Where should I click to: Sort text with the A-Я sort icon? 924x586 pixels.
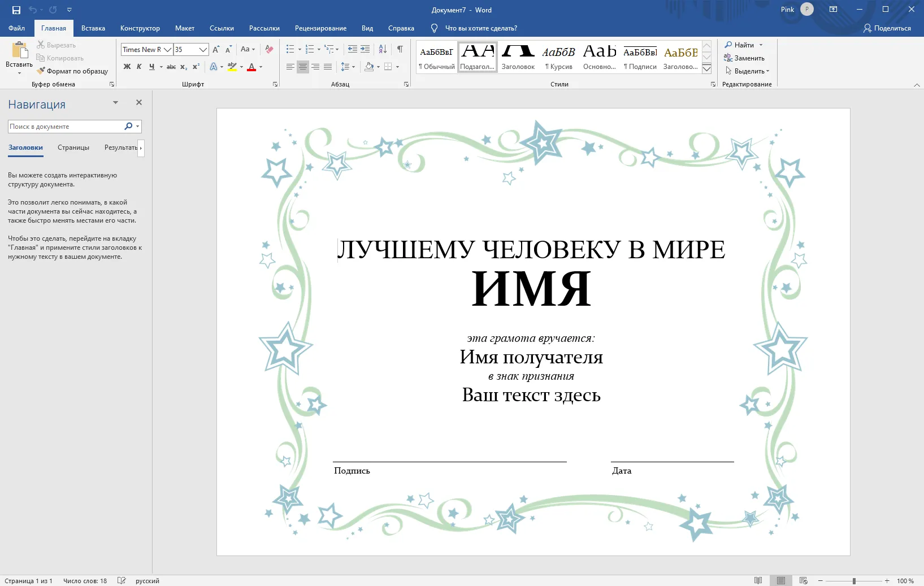click(383, 49)
